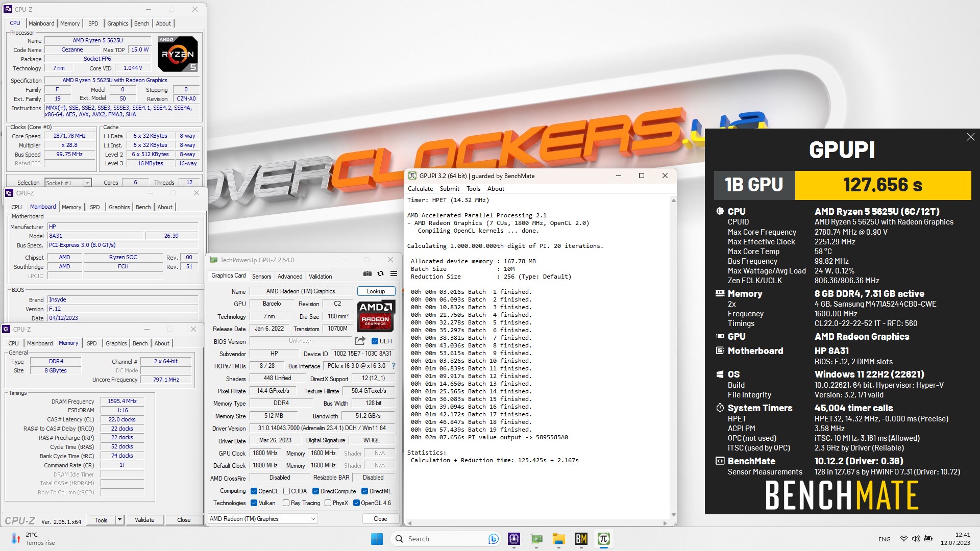Toggle the DirectCompute checkbox

316,491
